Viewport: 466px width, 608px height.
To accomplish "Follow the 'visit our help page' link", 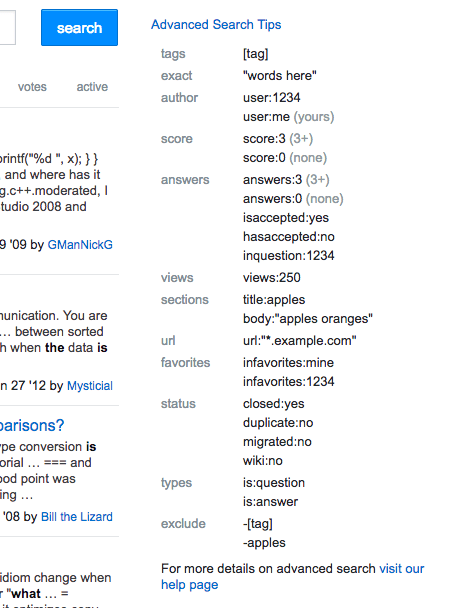I will click(293, 577).
